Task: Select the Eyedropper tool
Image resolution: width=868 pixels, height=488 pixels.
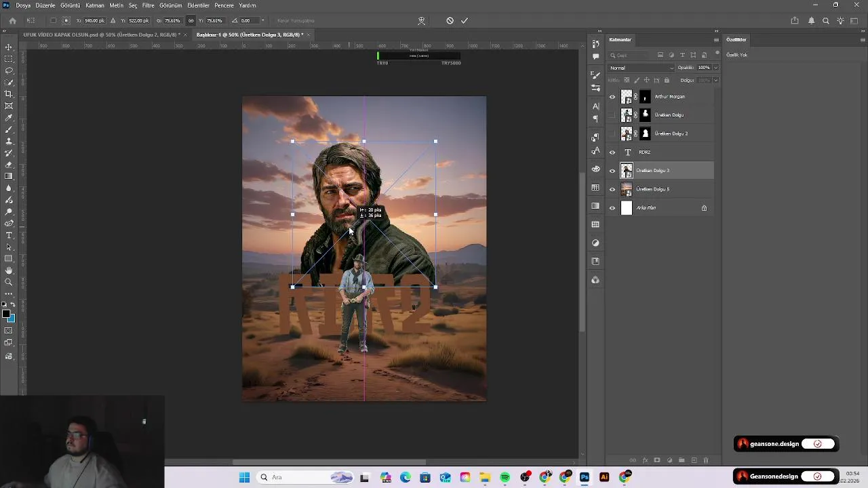Action: (x=9, y=117)
